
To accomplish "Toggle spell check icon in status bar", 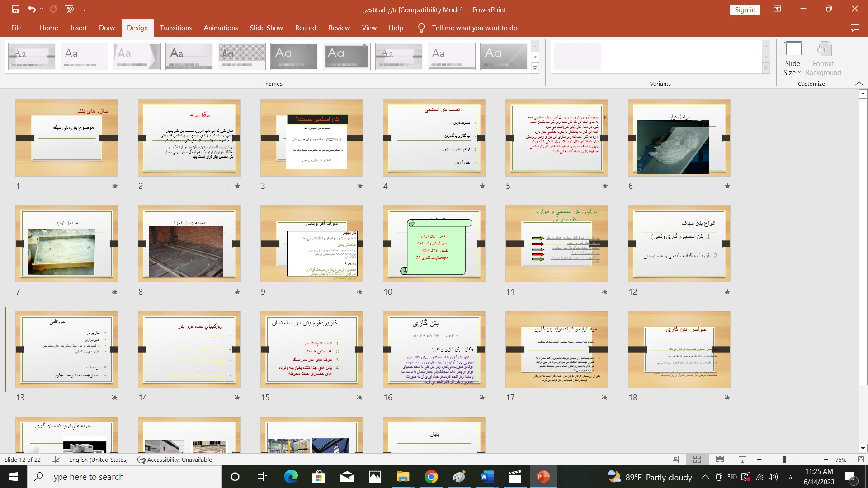I will tap(56, 460).
